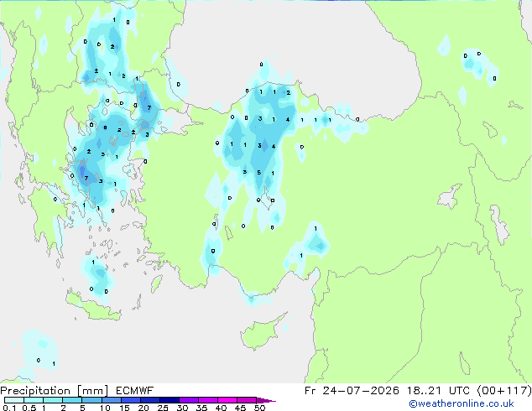
Task: Click the 40–45 mm magenta legend box
Action: coord(227,400)
